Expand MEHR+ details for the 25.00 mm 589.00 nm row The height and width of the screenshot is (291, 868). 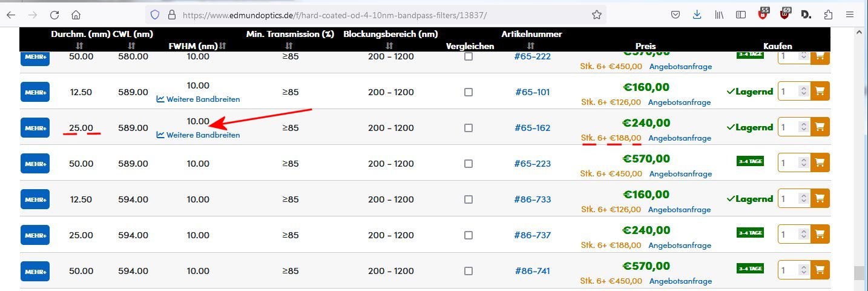pyautogui.click(x=35, y=128)
